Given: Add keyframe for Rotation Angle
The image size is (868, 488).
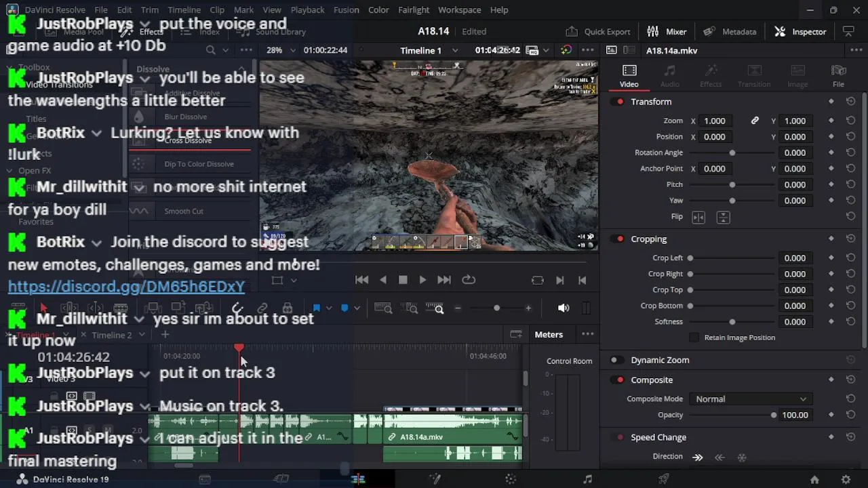Looking at the screenshot, I should pos(831,152).
